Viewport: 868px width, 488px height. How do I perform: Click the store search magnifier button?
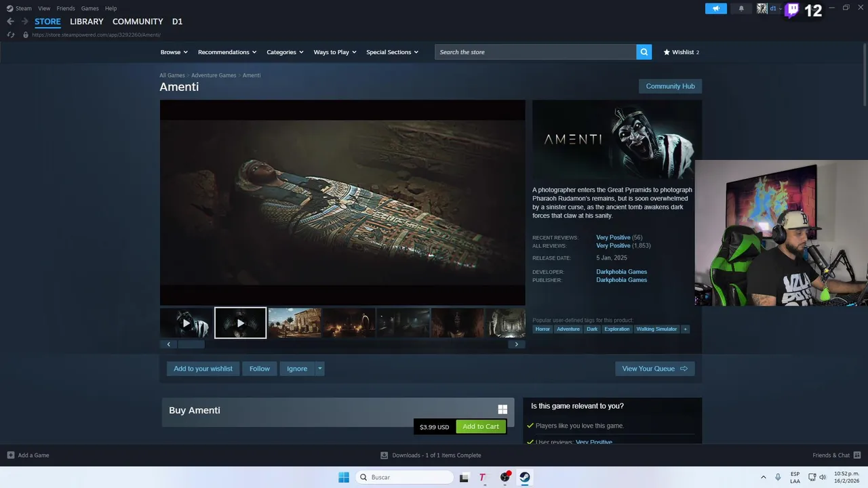click(x=644, y=52)
